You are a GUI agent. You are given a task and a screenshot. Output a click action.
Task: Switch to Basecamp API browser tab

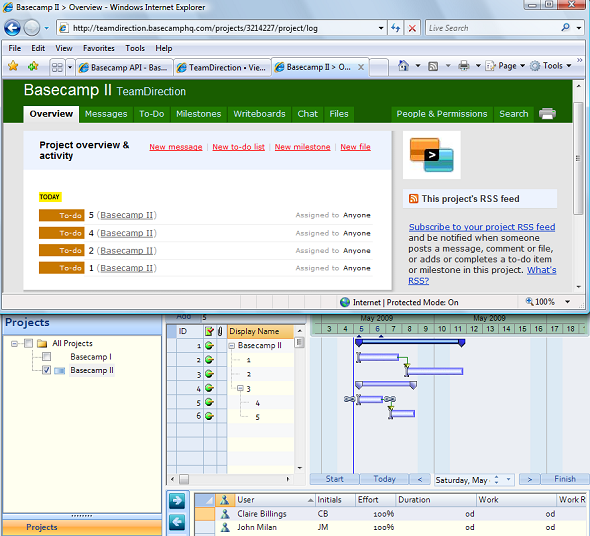coord(124,67)
